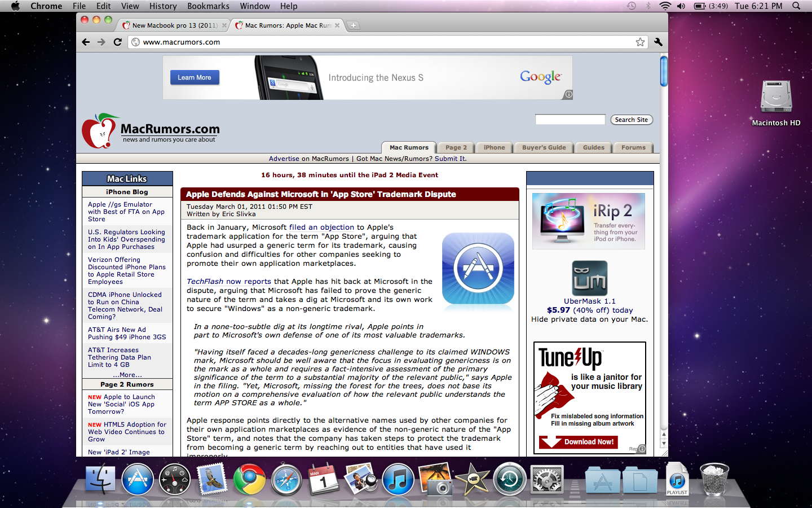Open the History menu

163,6
